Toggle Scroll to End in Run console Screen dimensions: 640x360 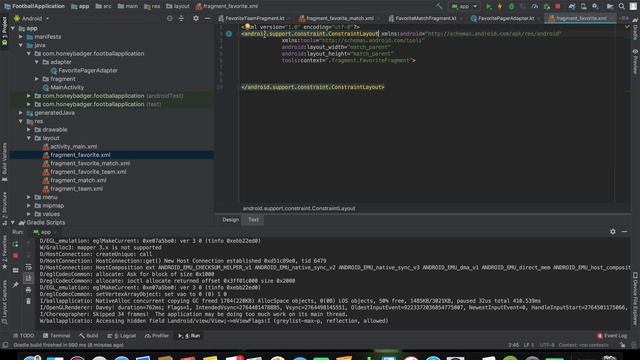(28, 278)
